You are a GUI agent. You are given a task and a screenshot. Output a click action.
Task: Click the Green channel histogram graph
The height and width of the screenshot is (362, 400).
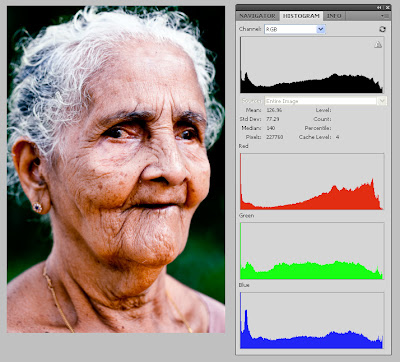click(x=312, y=251)
